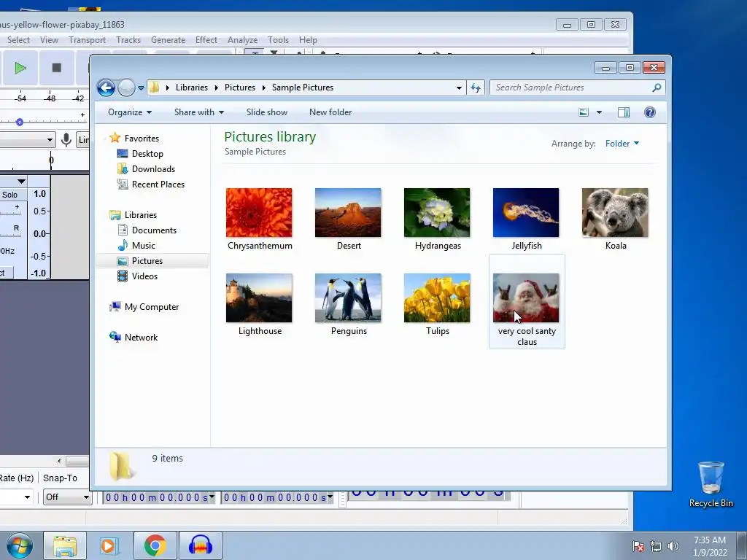Click Sample Pictures in the breadcrumb
This screenshot has width=747, height=560.
coord(303,87)
